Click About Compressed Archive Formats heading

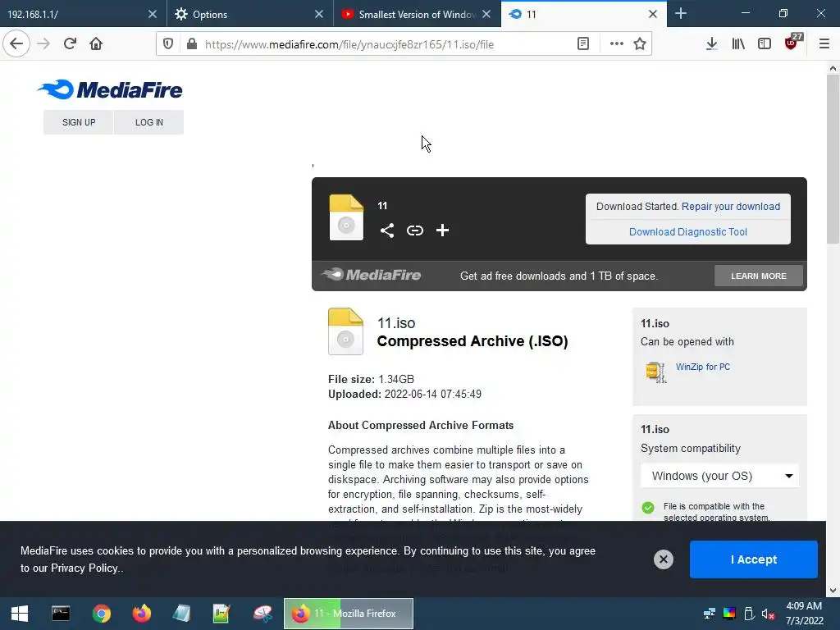tap(421, 426)
